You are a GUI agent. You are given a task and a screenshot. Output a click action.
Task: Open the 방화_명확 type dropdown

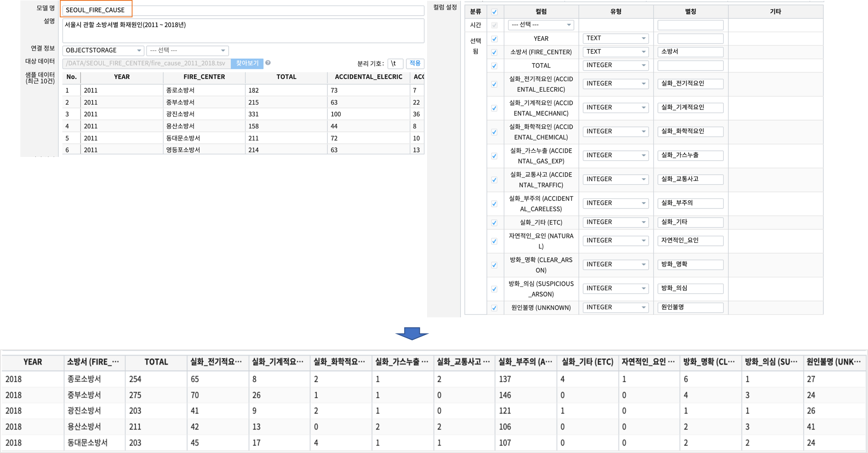click(615, 264)
